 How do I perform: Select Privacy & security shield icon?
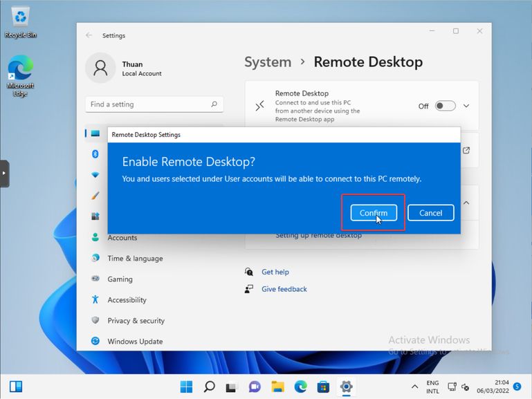(95, 321)
